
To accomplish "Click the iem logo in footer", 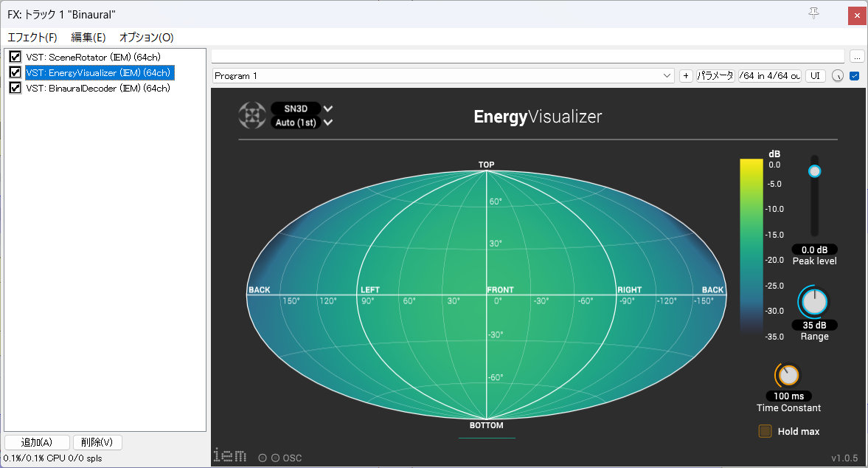I will (x=230, y=455).
